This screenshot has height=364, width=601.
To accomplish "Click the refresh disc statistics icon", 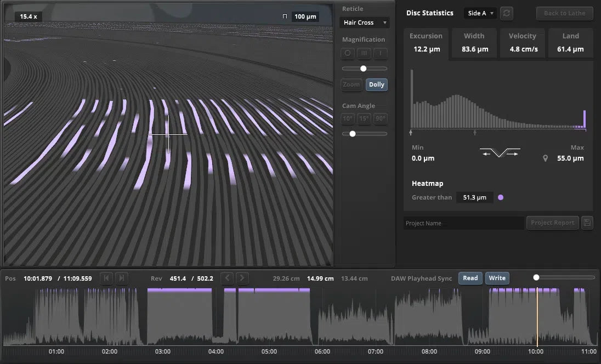I will pos(507,13).
